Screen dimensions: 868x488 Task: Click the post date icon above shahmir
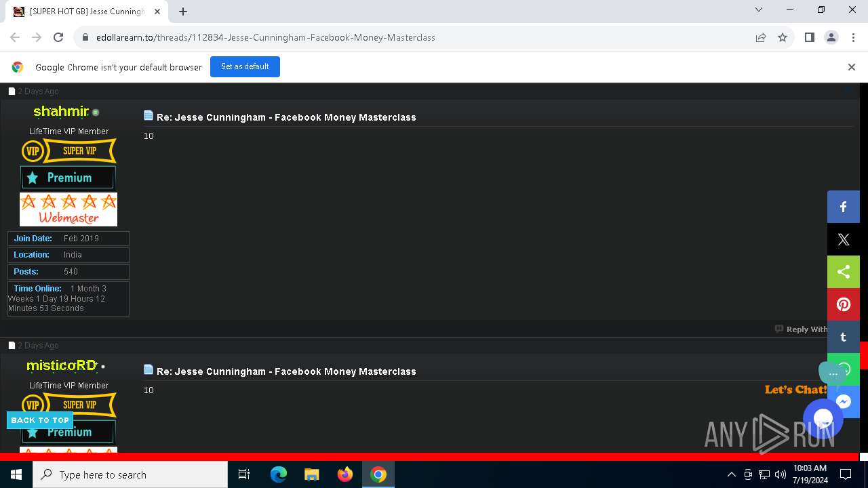click(x=12, y=91)
